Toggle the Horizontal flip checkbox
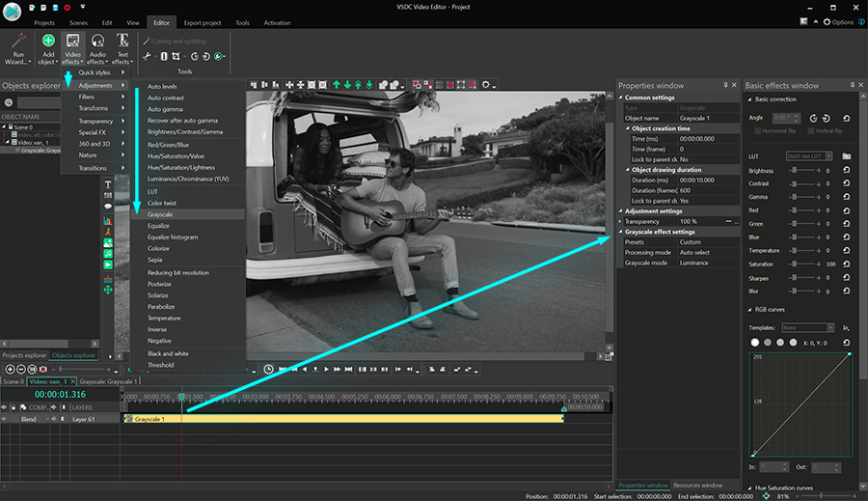The width and height of the screenshot is (868, 501). click(755, 130)
